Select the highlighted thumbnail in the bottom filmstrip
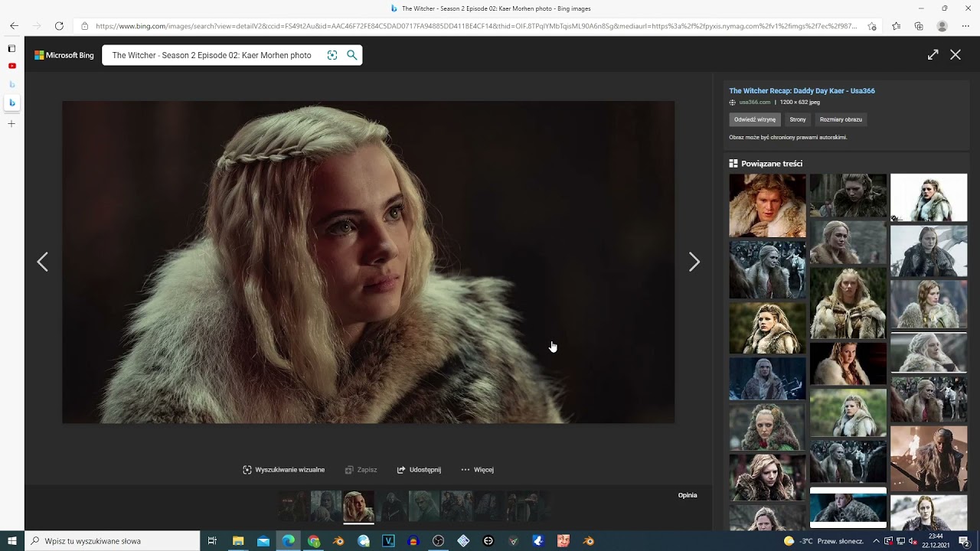Viewport: 980px width, 551px height. [358, 506]
